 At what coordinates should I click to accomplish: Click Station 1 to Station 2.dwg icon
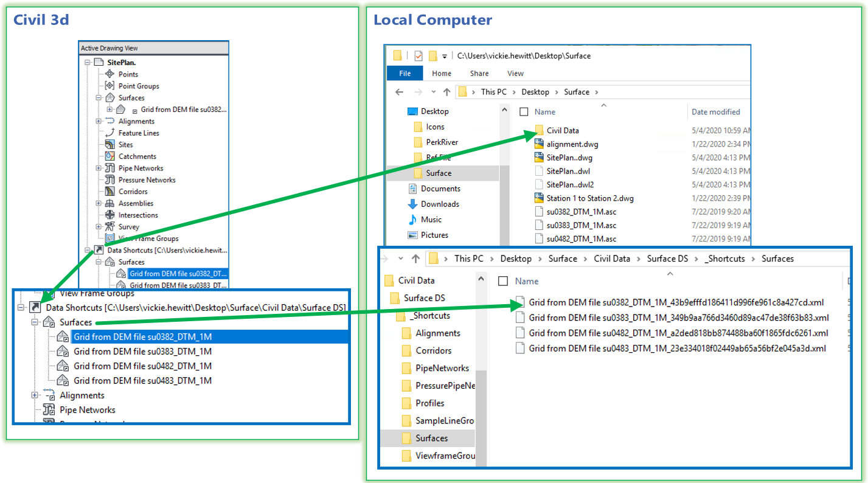(538, 198)
